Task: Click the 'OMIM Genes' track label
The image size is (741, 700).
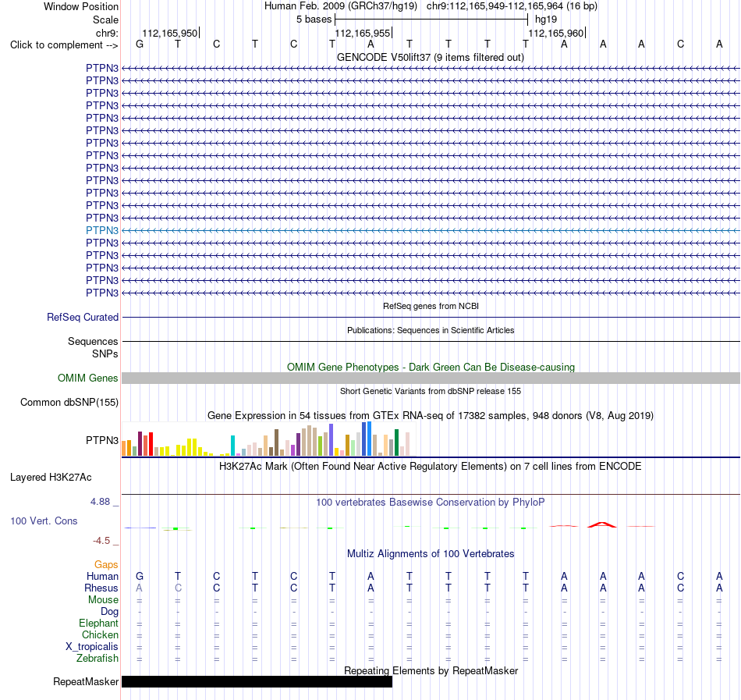Action: 87,378
